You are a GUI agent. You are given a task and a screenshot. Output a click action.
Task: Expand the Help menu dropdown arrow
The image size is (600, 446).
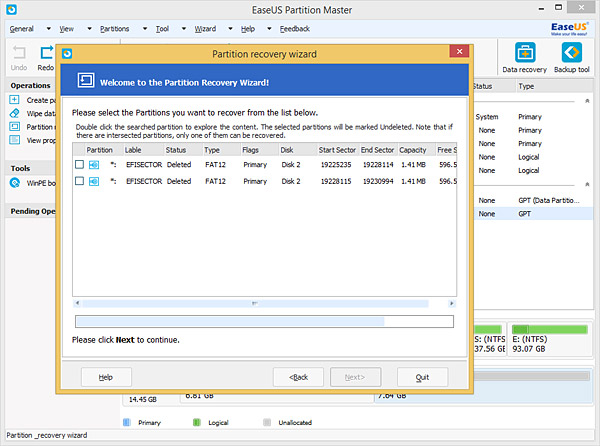(269, 29)
